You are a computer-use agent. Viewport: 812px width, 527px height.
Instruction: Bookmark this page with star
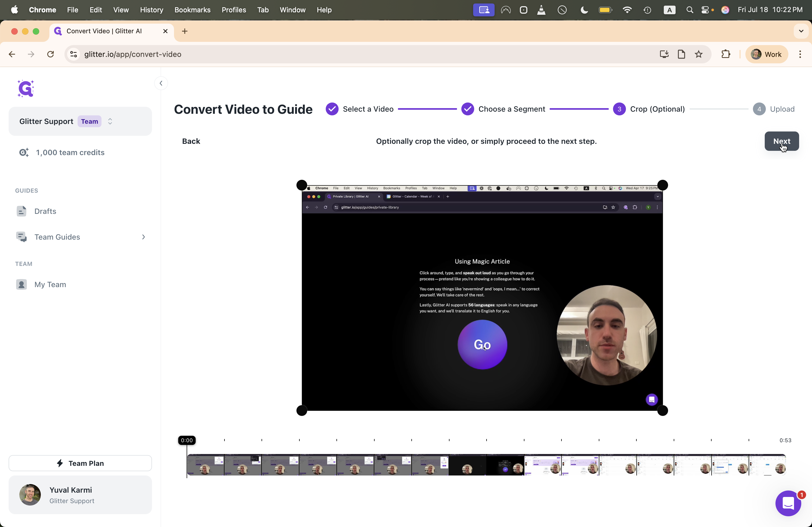[699, 54]
